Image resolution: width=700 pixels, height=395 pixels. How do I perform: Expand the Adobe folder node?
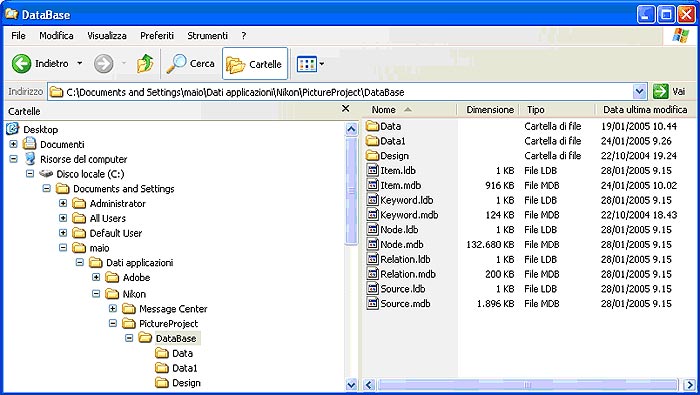pyautogui.click(x=96, y=277)
